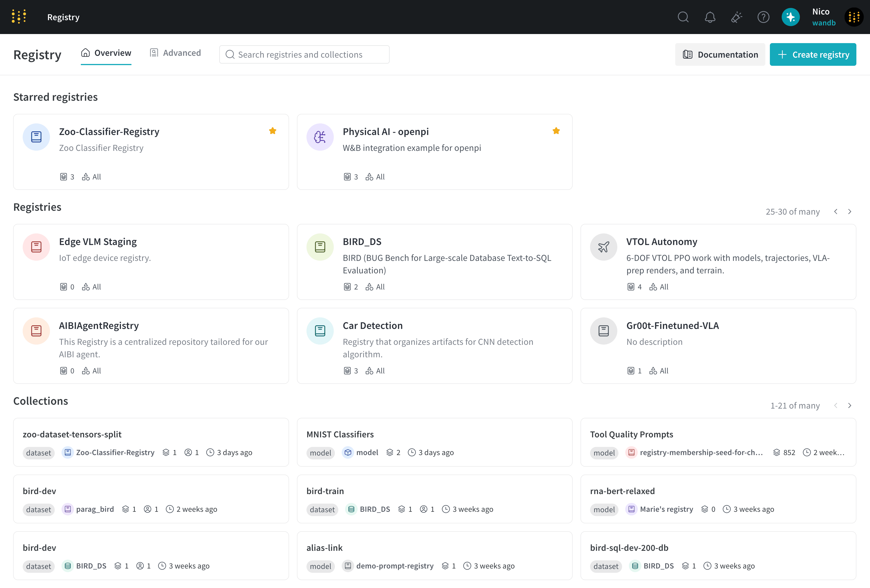Open the W&B home logo

(x=19, y=17)
